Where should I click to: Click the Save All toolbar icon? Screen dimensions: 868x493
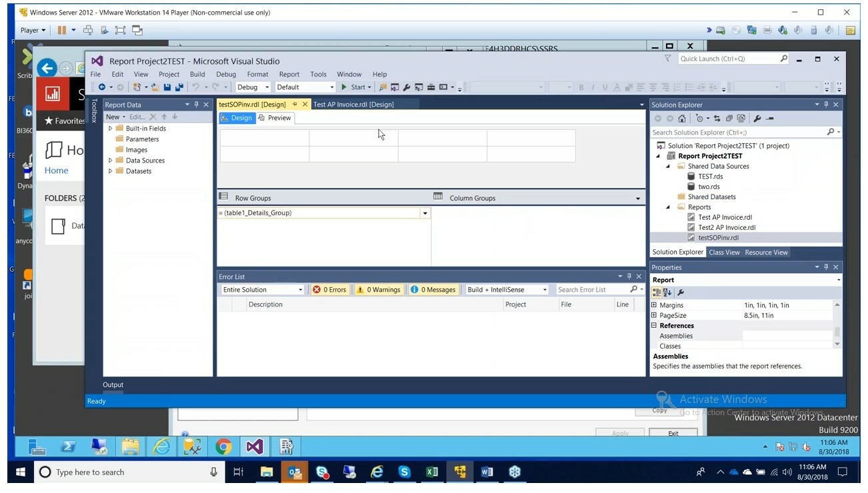pos(180,87)
